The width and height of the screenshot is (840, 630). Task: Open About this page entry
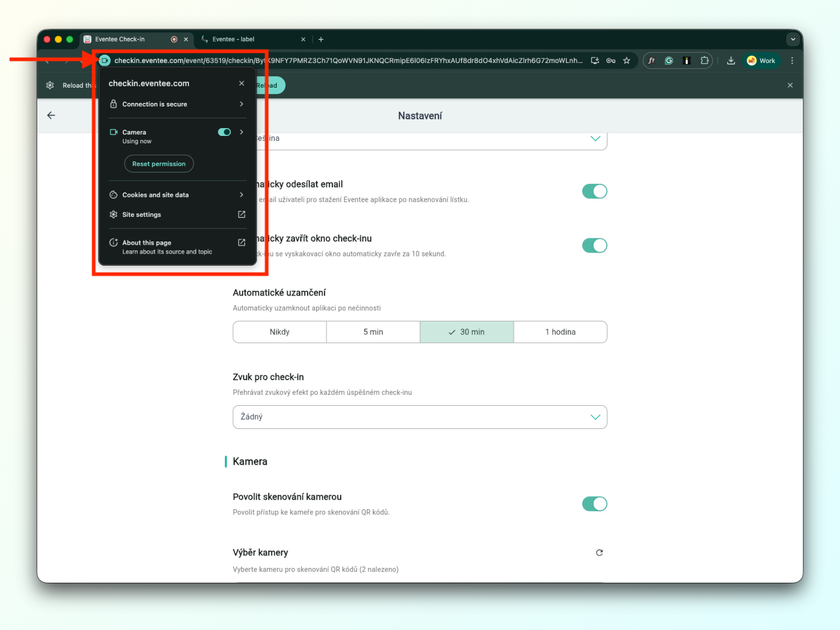(177, 247)
